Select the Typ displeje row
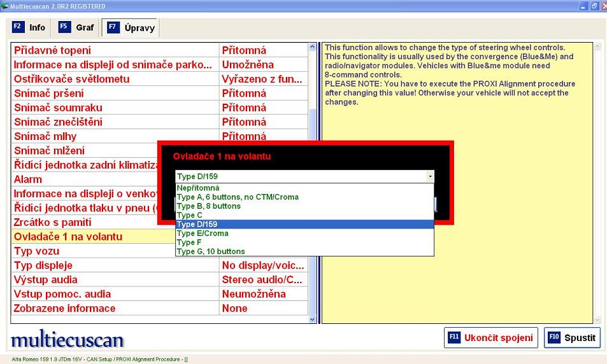The image size is (607, 364). point(159,265)
